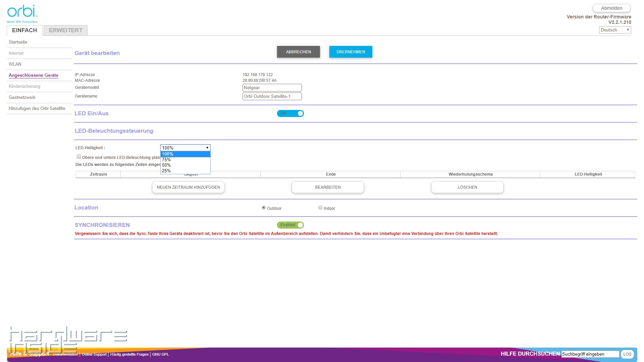Click the LOS search button

[x=627, y=354]
